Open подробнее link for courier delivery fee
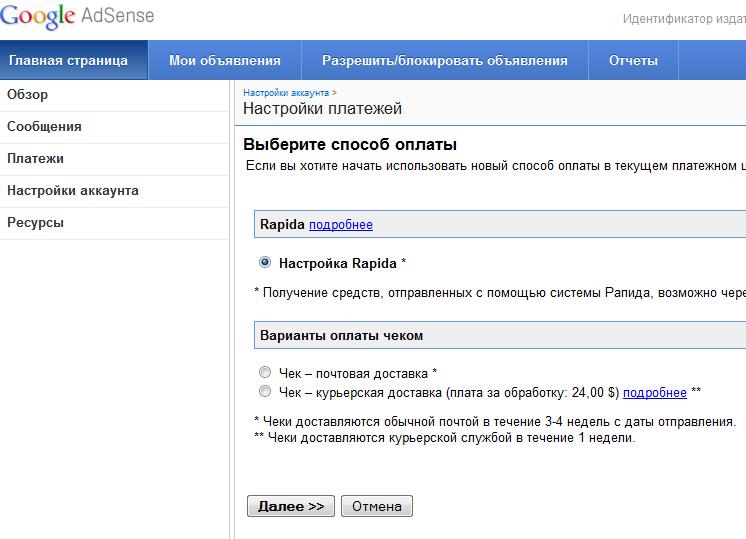 [x=654, y=392]
